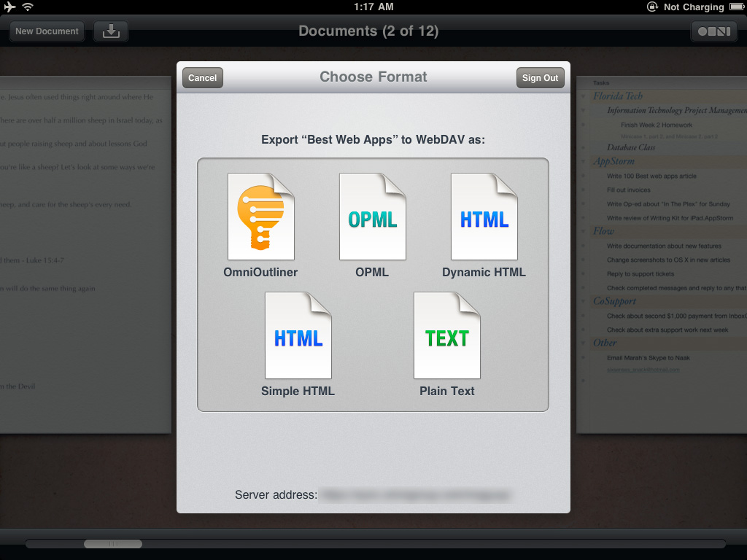
Task: Create a New Document
Action: click(47, 31)
